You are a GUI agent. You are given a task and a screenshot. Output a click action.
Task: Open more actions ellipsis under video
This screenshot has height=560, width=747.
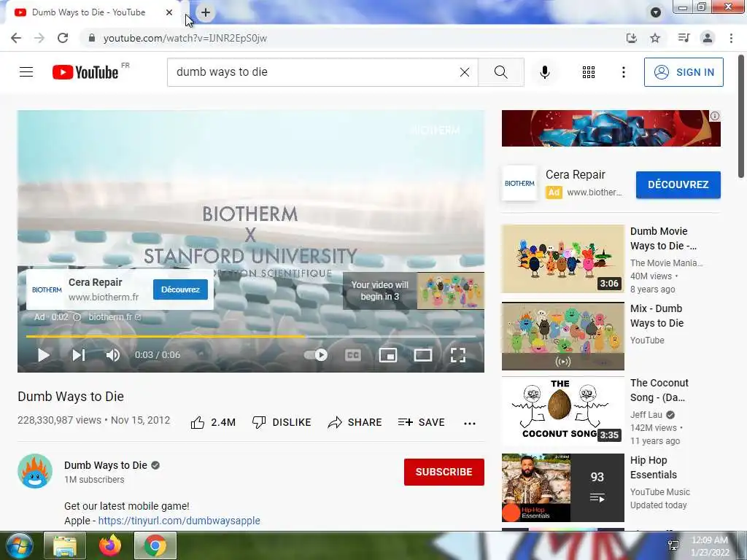click(x=470, y=424)
